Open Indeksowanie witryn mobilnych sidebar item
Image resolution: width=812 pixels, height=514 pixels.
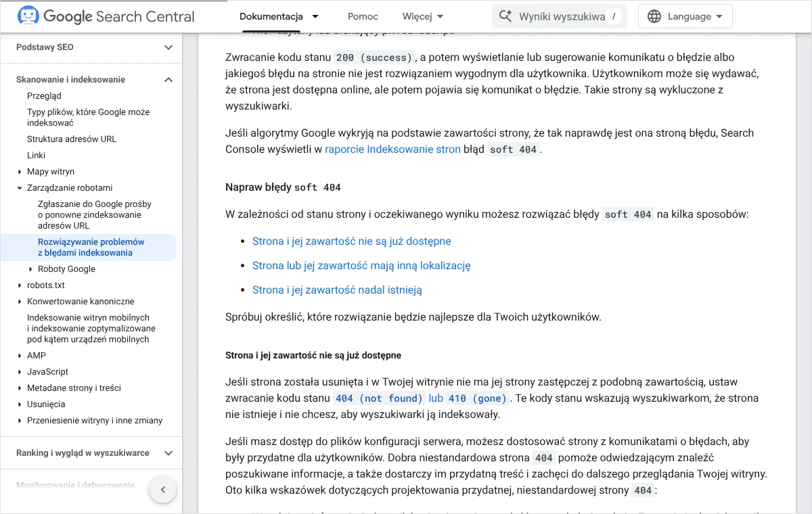click(91, 329)
